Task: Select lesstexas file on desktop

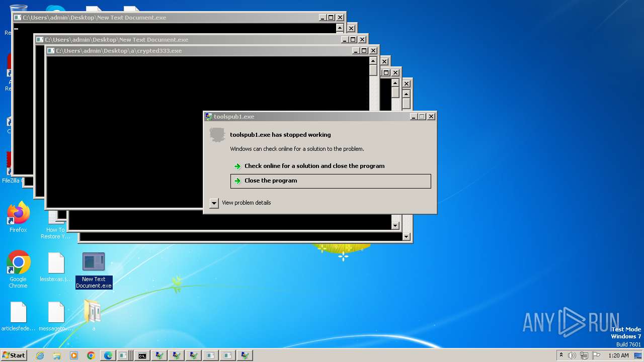Action: click(x=55, y=267)
